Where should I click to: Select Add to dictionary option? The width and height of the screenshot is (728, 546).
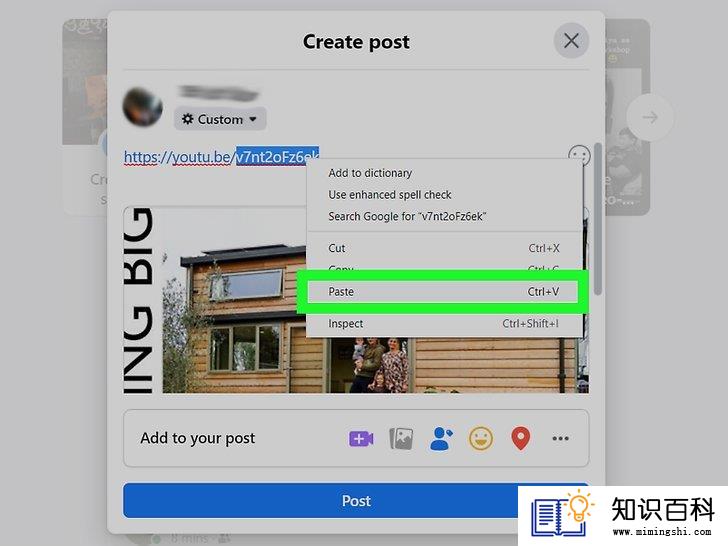pos(370,173)
